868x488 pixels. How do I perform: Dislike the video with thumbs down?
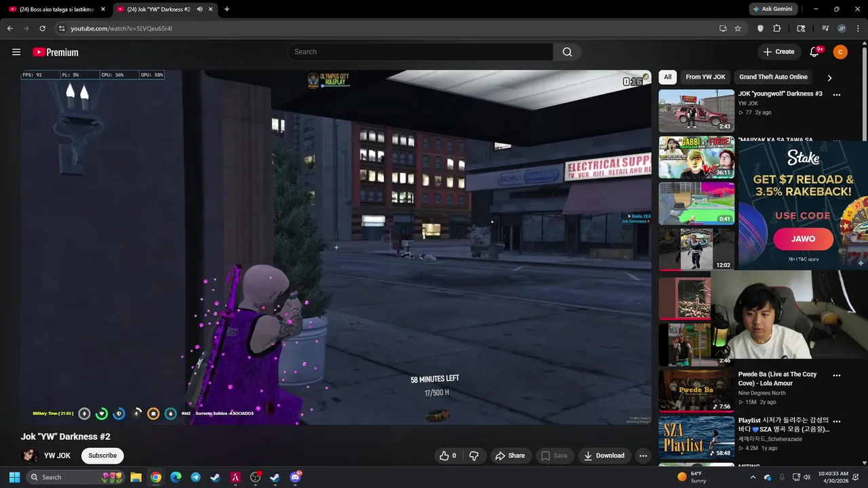[474, 455]
